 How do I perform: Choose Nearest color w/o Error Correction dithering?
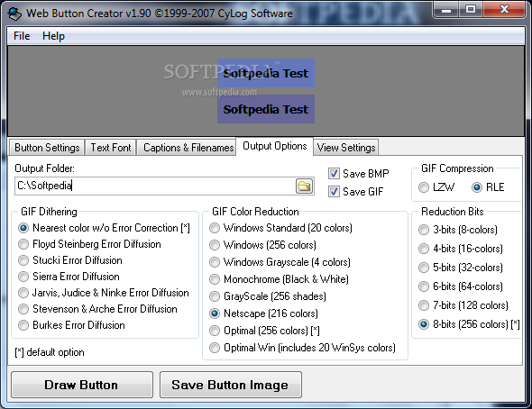104,228
